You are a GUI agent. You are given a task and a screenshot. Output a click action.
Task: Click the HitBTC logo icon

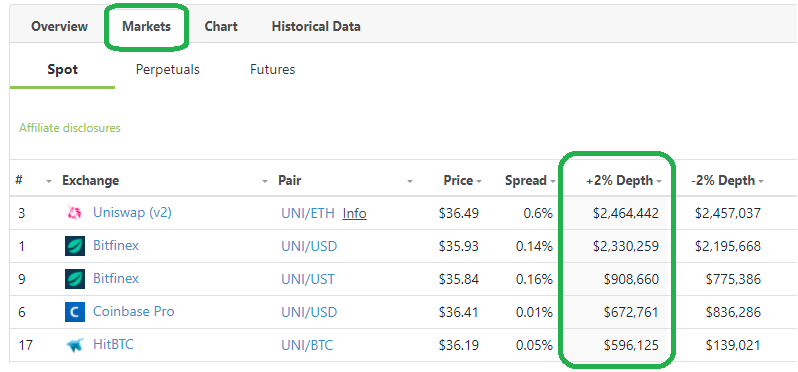point(74,346)
